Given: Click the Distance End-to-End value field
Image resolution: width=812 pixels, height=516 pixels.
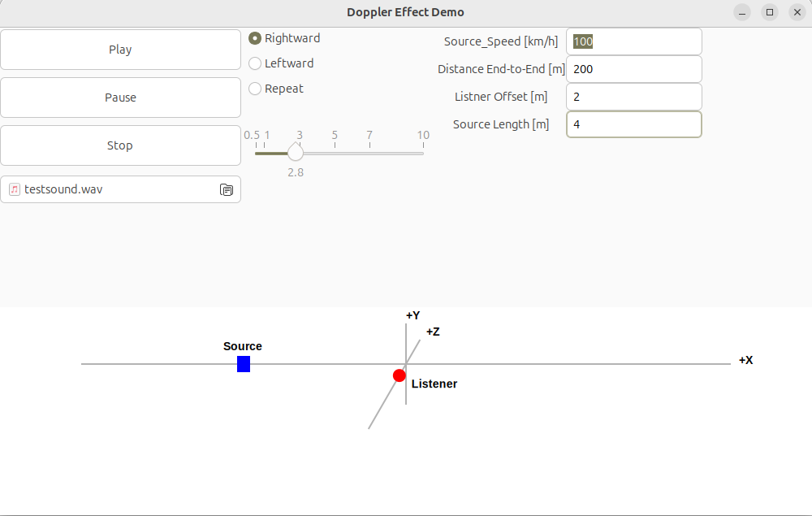Looking at the screenshot, I should tap(633, 68).
